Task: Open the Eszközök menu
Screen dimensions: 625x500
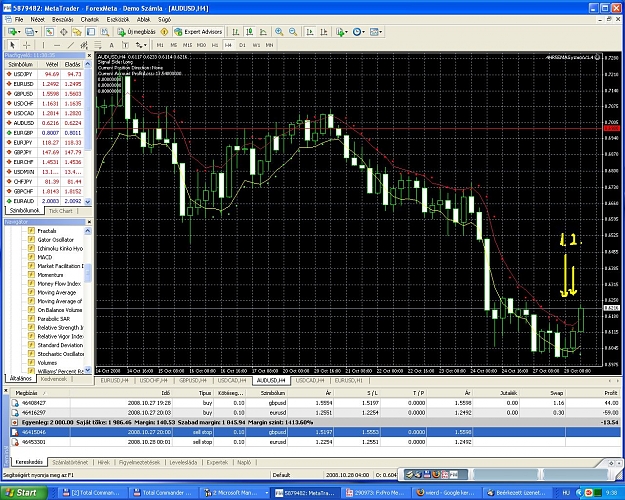Action: tap(118, 19)
